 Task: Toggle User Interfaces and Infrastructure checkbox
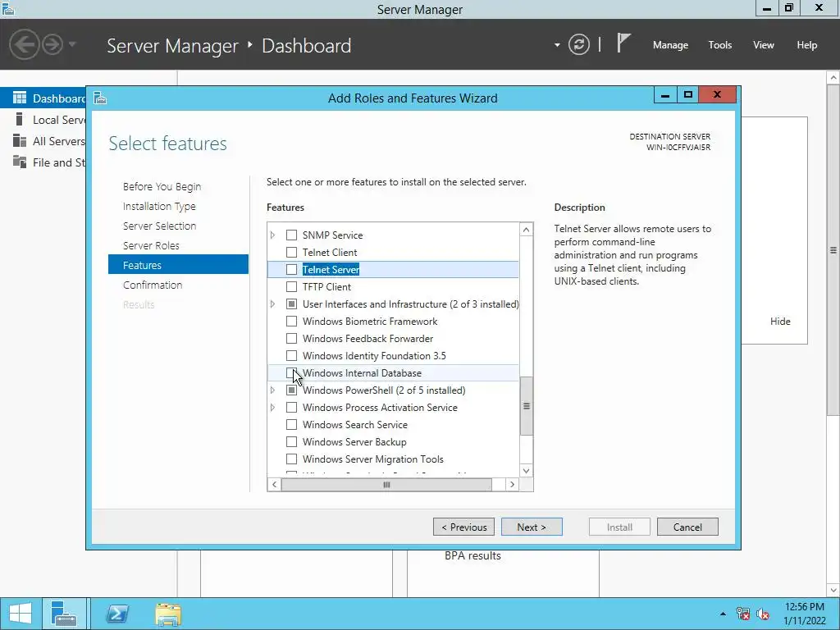tap(291, 304)
